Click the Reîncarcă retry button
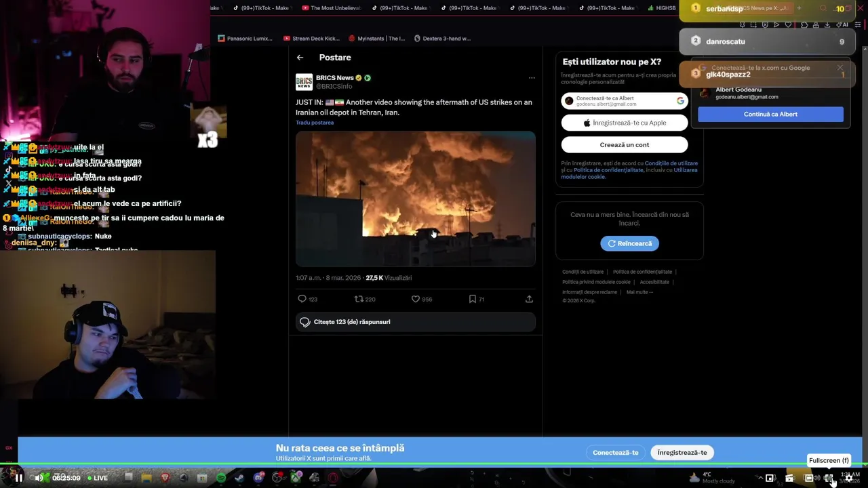The width and height of the screenshot is (868, 488). click(x=629, y=243)
